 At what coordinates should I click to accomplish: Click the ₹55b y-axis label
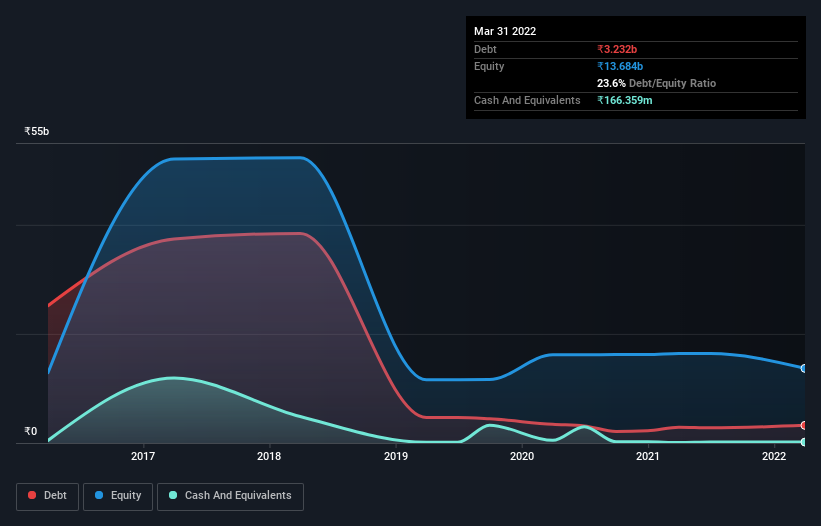[x=37, y=131]
